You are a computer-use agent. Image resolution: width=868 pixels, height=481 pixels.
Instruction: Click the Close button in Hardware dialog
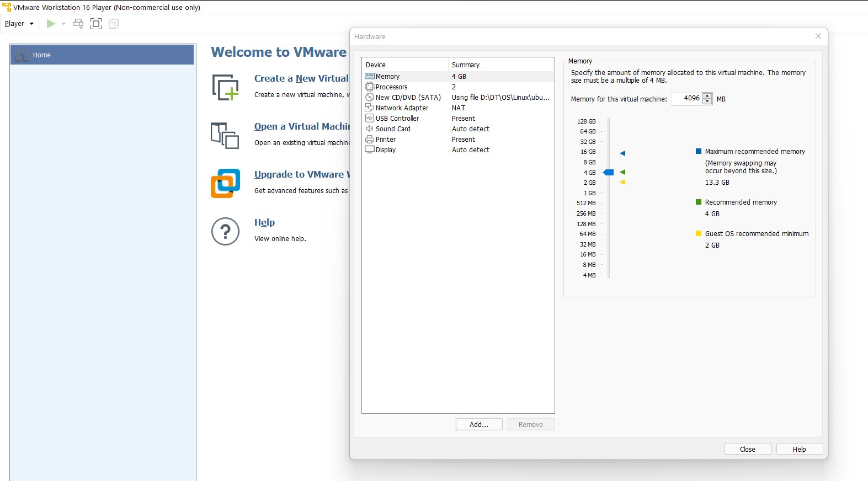748,449
